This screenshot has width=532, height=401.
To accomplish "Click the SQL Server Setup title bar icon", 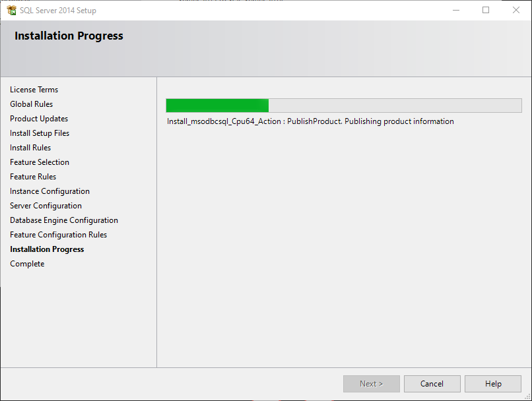I will pyautogui.click(x=11, y=10).
